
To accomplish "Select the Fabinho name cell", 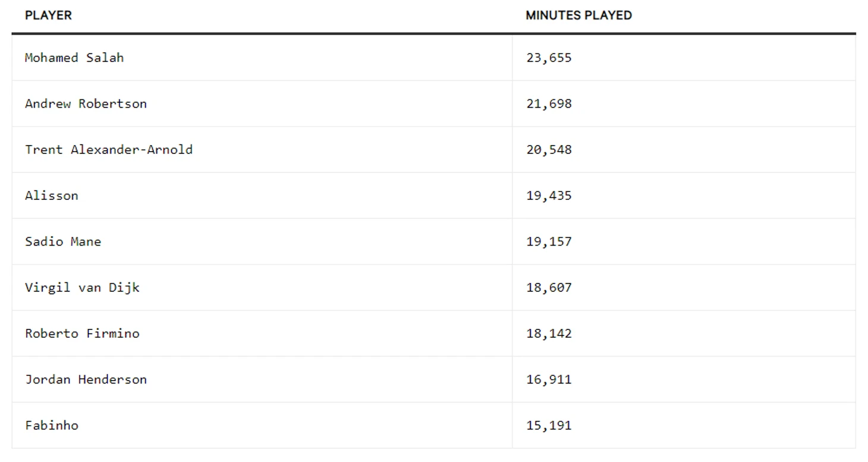I will tap(52, 425).
